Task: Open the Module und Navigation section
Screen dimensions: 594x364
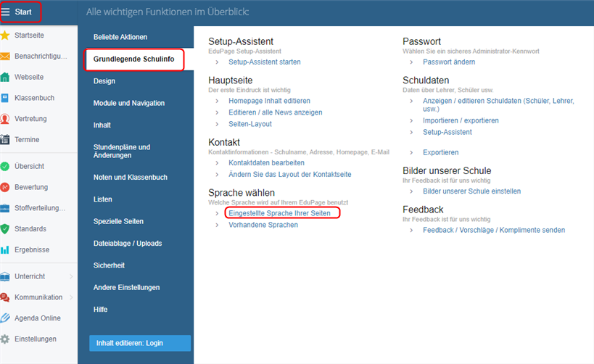Action: pyautogui.click(x=129, y=103)
